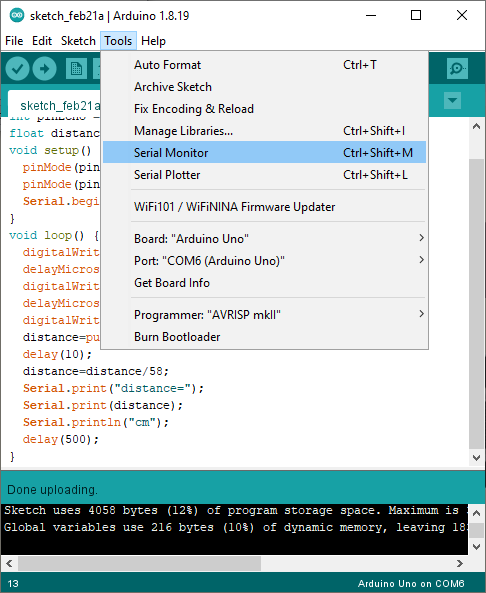
Task: Open WiFi101 / WiFiNINA Firmware Updater
Action: [264, 207]
